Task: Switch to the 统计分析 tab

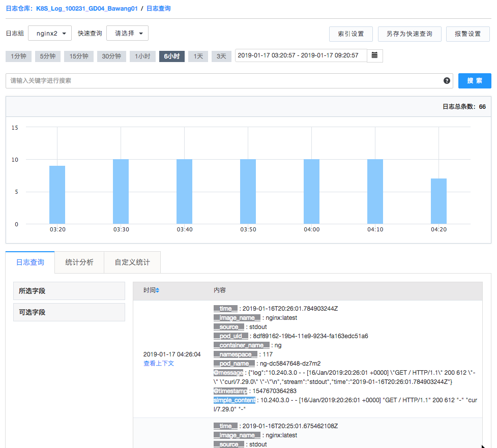Action: 79,262
